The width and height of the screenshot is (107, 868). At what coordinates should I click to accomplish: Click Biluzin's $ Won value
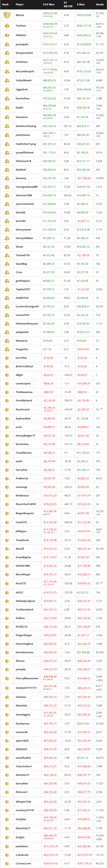tap(84, 15)
